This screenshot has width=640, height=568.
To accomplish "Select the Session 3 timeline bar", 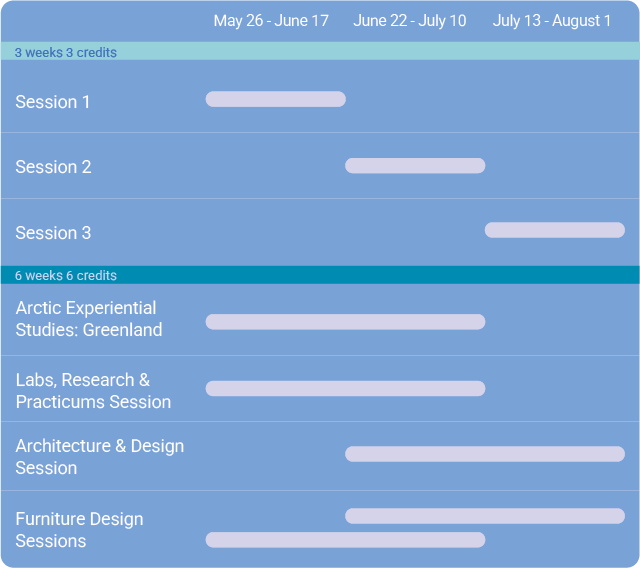I will (555, 230).
